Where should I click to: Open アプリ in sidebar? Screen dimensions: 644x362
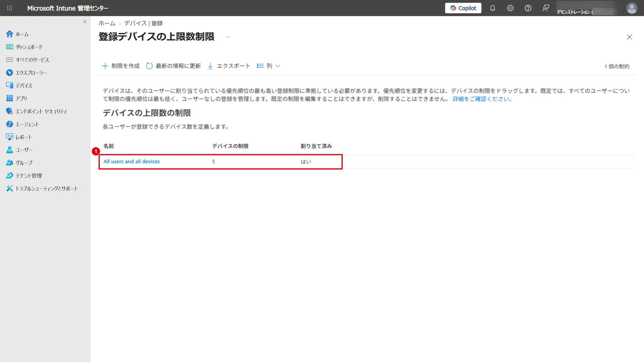pyautogui.click(x=17, y=99)
